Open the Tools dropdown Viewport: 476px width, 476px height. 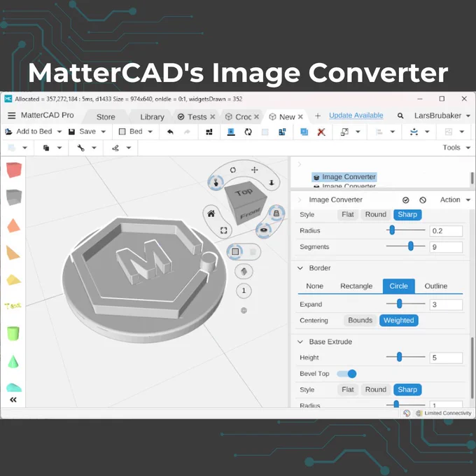point(456,148)
